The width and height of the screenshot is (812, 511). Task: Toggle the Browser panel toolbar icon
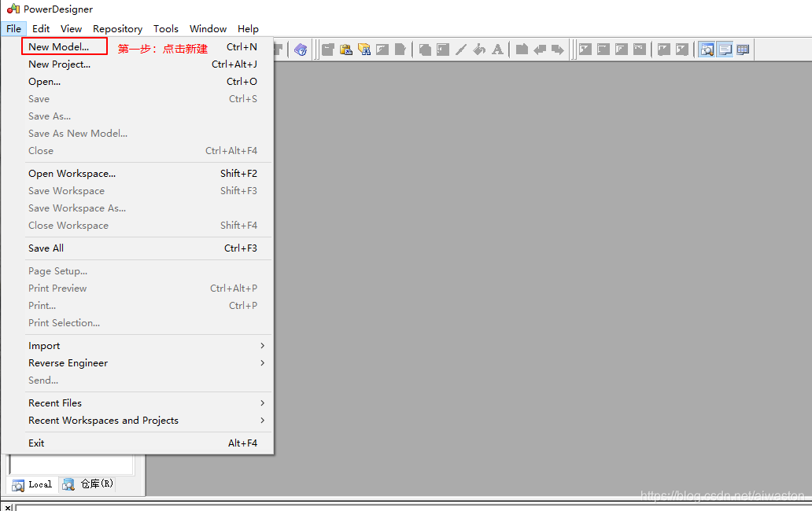point(707,50)
